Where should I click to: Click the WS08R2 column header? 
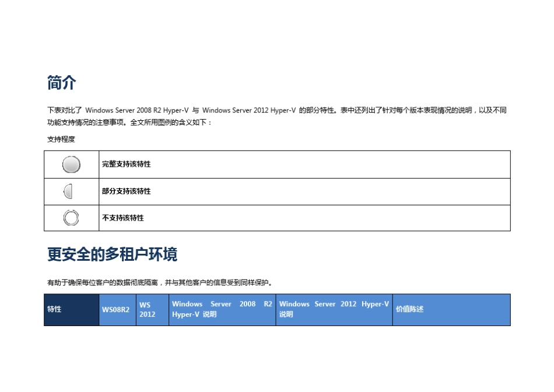click(x=117, y=310)
